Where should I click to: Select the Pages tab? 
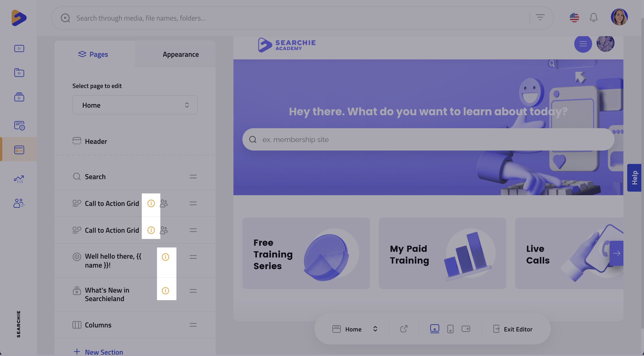(x=93, y=54)
